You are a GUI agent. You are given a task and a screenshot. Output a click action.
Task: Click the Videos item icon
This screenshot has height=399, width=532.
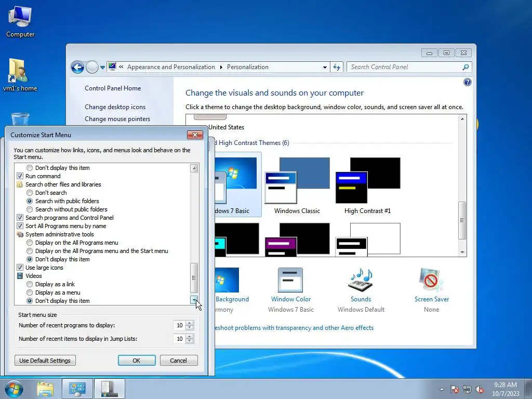pyautogui.click(x=20, y=276)
